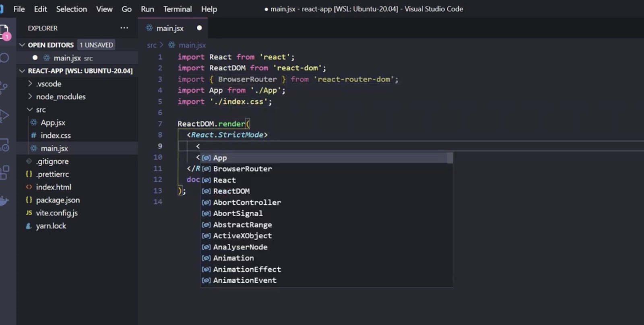Choose BrowserRouter from autocomplete suggestions

(326, 169)
